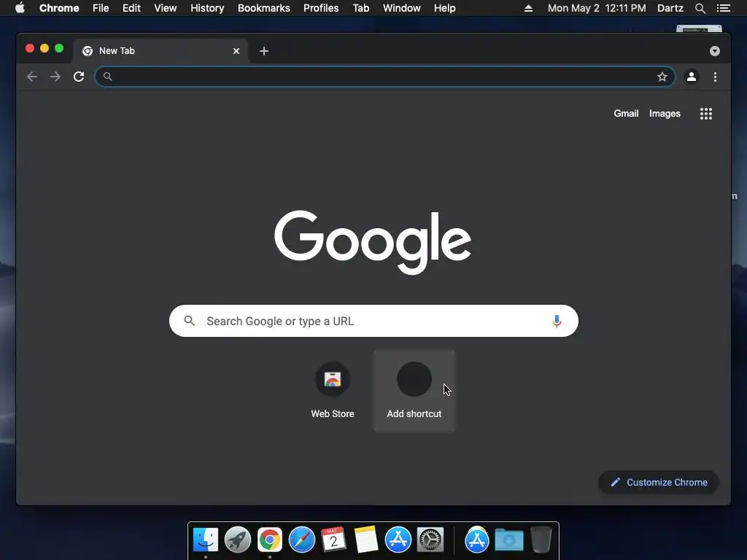Open Notes from the Dock
Screen dimensions: 747x560
[366, 540]
